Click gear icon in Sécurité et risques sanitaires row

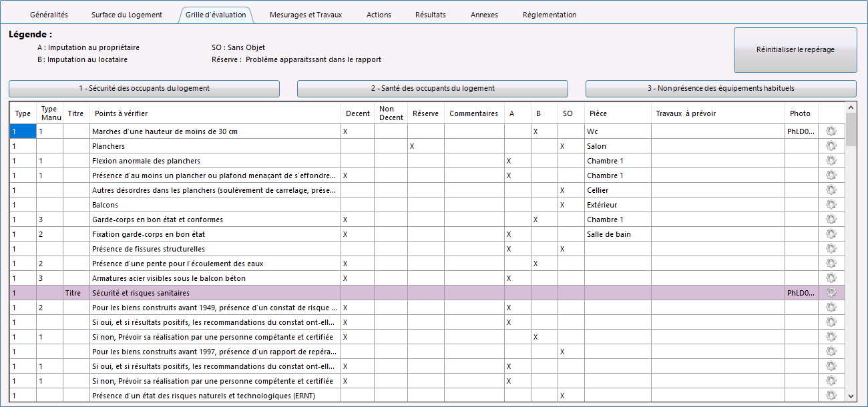tap(831, 293)
